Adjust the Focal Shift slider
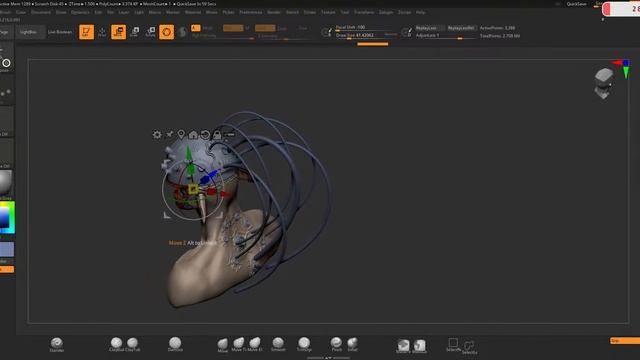 pos(366,28)
